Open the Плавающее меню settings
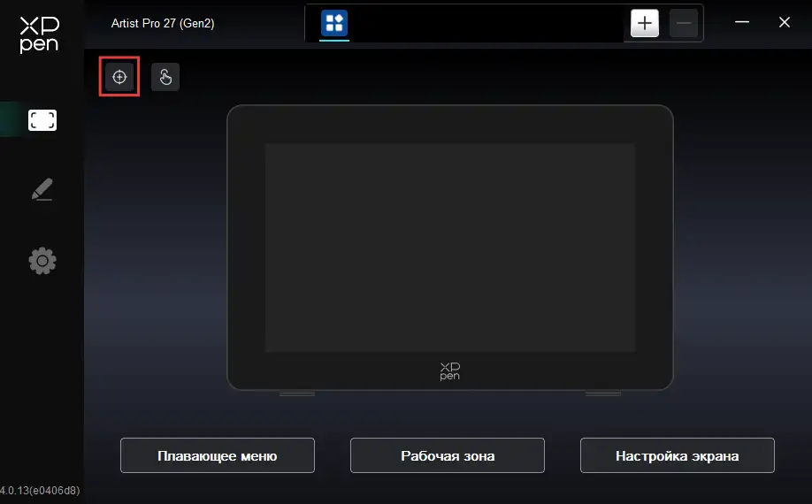This screenshot has height=504, width=812. [x=218, y=455]
